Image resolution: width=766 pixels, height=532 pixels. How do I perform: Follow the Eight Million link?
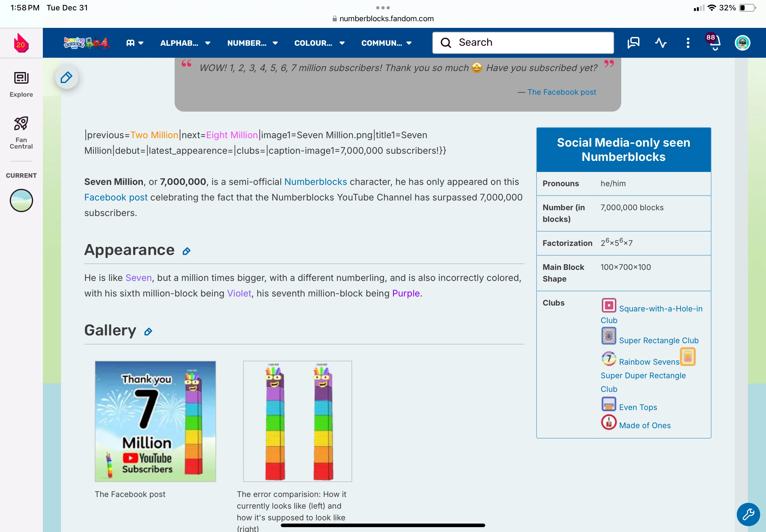[232, 135]
